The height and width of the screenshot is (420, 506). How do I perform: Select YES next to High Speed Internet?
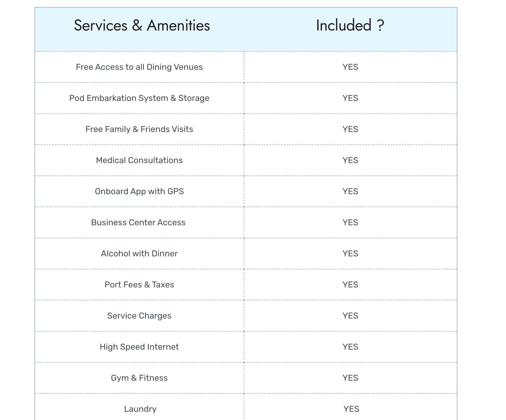pos(350,347)
